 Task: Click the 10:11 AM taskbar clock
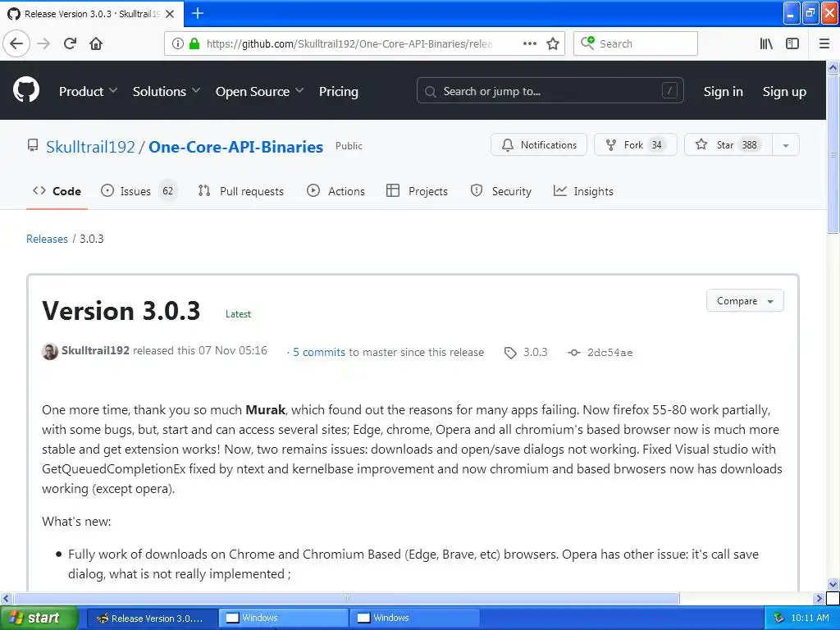click(x=810, y=618)
